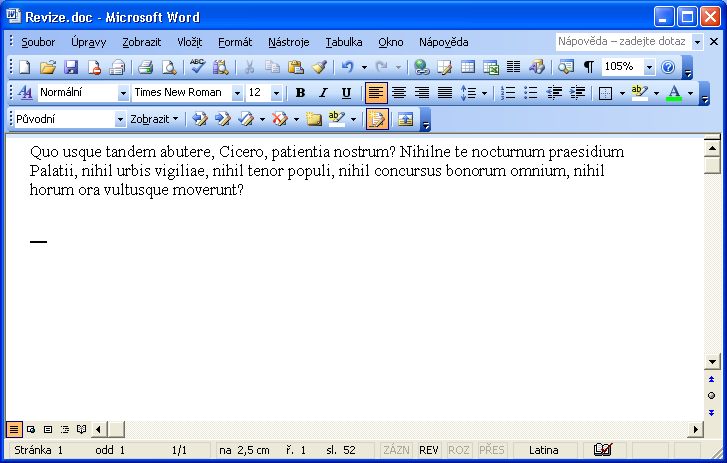This screenshot has width=727, height=463.
Task: Toggle numbered list
Action: [508, 93]
